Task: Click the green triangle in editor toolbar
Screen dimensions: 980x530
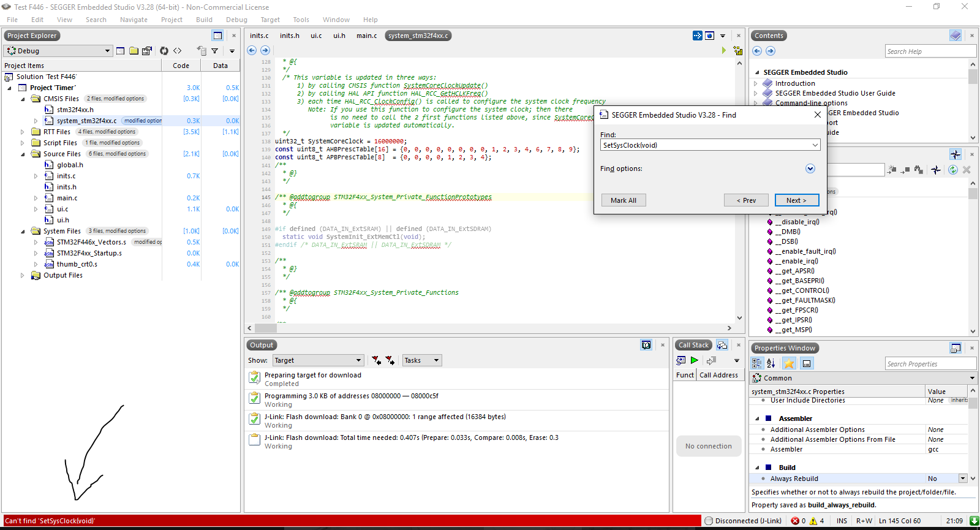Action: click(x=724, y=50)
